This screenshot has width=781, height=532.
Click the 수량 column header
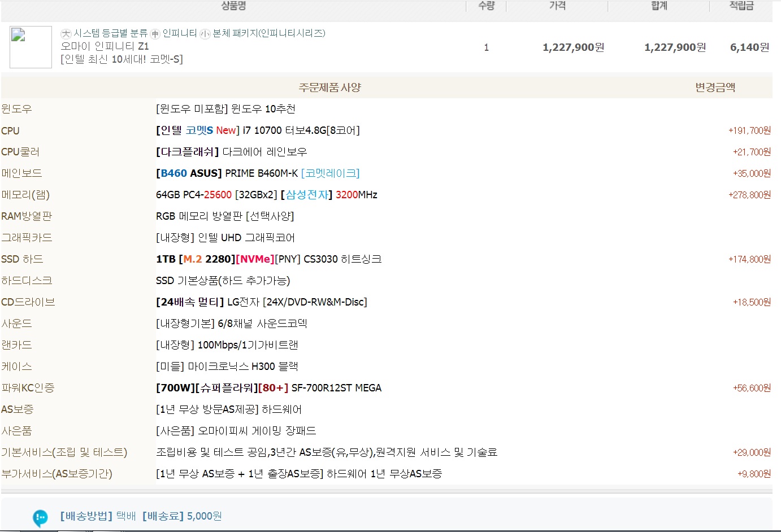tap(486, 5)
